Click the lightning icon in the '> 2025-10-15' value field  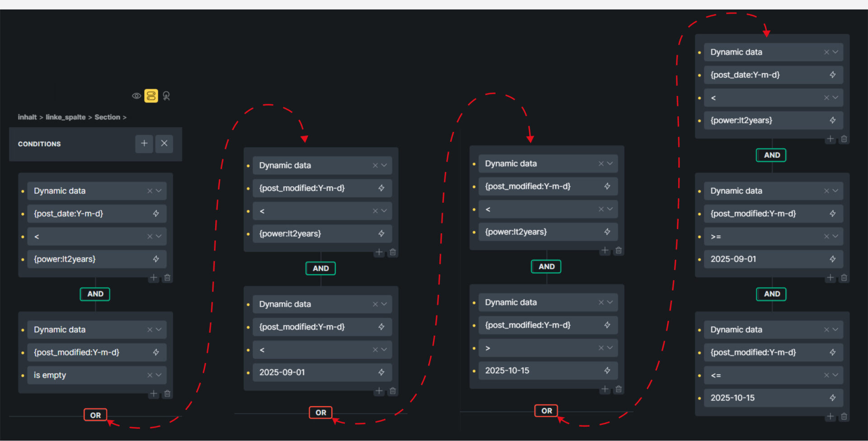(607, 371)
